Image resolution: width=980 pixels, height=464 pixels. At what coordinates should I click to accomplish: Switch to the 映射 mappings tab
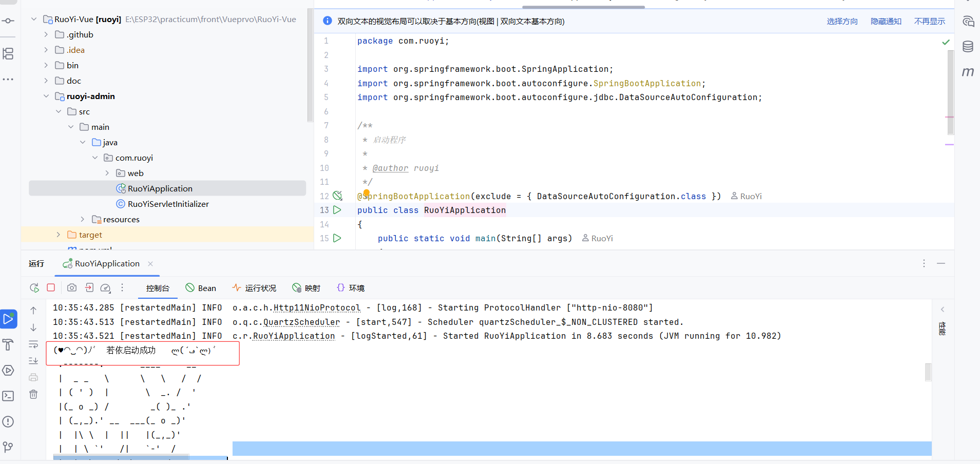click(306, 288)
